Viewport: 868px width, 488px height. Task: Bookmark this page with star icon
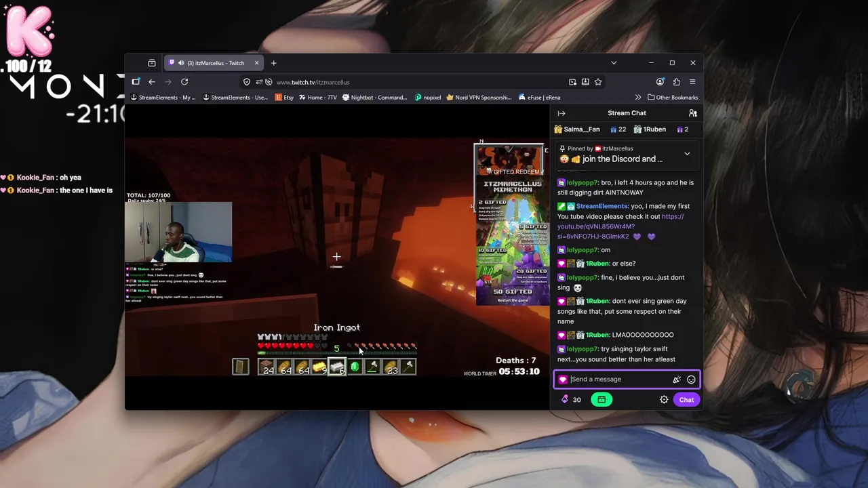pos(598,82)
